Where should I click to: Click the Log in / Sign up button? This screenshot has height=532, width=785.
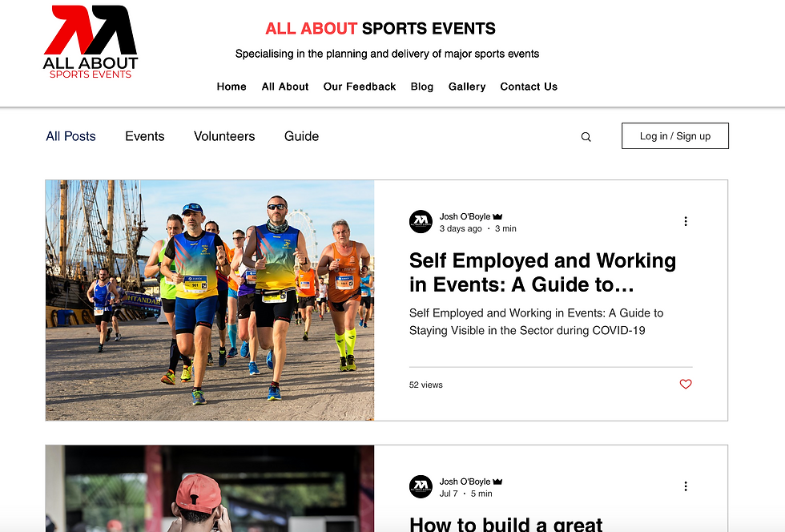[x=674, y=135]
